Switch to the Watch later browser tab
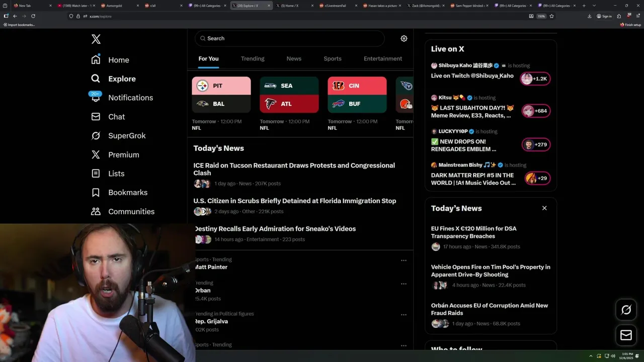This screenshot has width=644, height=362. point(75,6)
